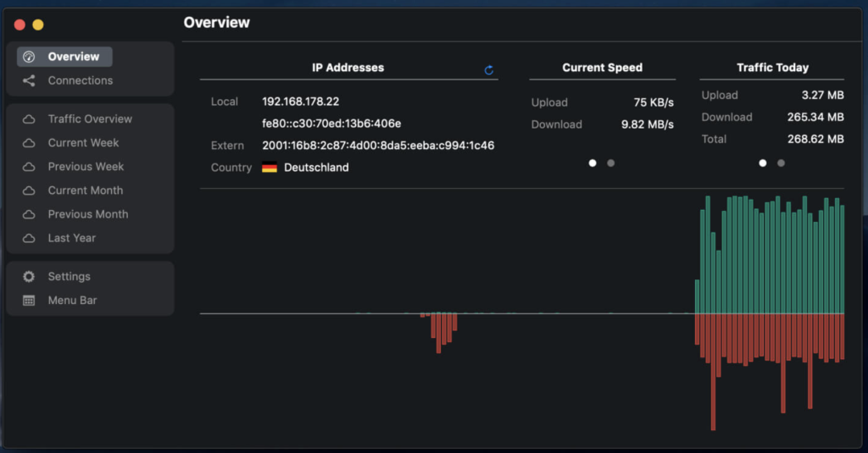Minimize the window with the yellow button
Viewport: 868px width, 453px height.
pyautogui.click(x=37, y=25)
